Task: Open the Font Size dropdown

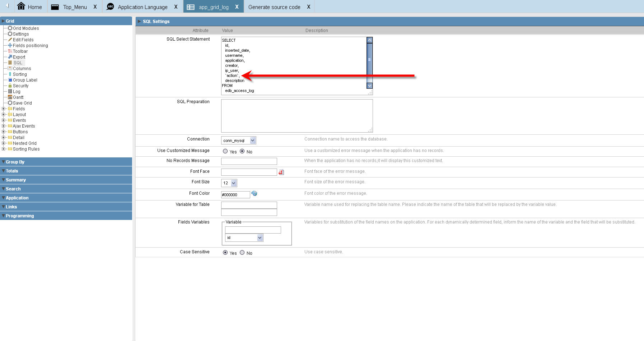Action: 229,183
